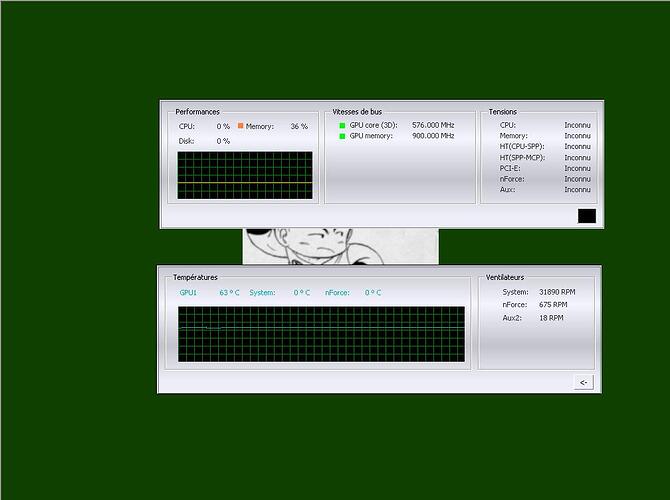Click the GPU core 576.000 MHz value
Image resolution: width=670 pixels, height=500 pixels.
(433, 125)
